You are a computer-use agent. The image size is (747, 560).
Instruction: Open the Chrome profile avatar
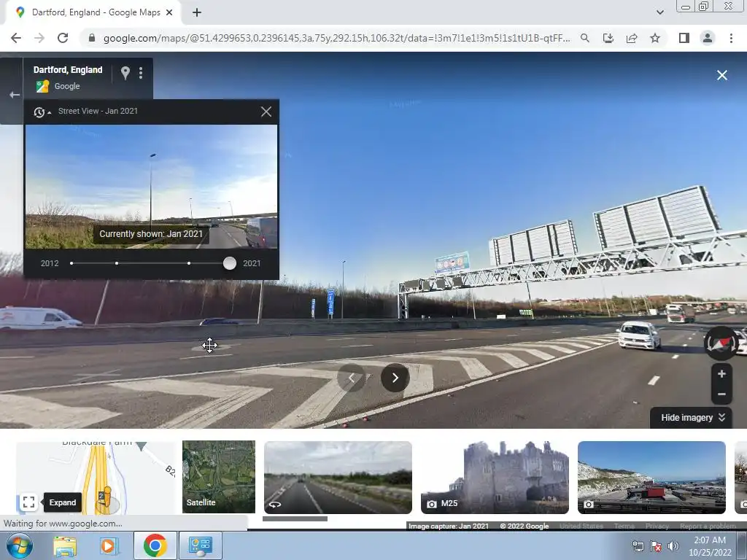click(x=708, y=38)
